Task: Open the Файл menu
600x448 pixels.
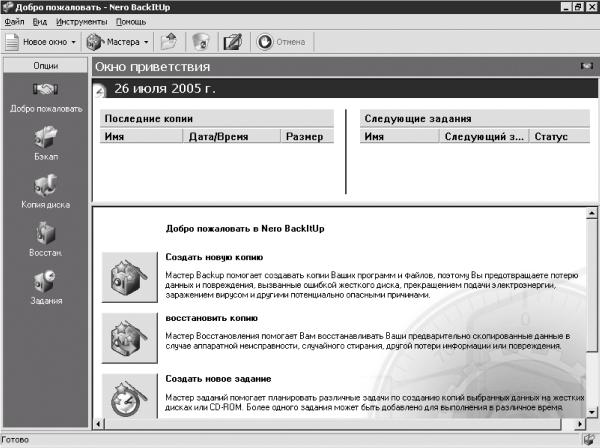Action: click(x=14, y=22)
